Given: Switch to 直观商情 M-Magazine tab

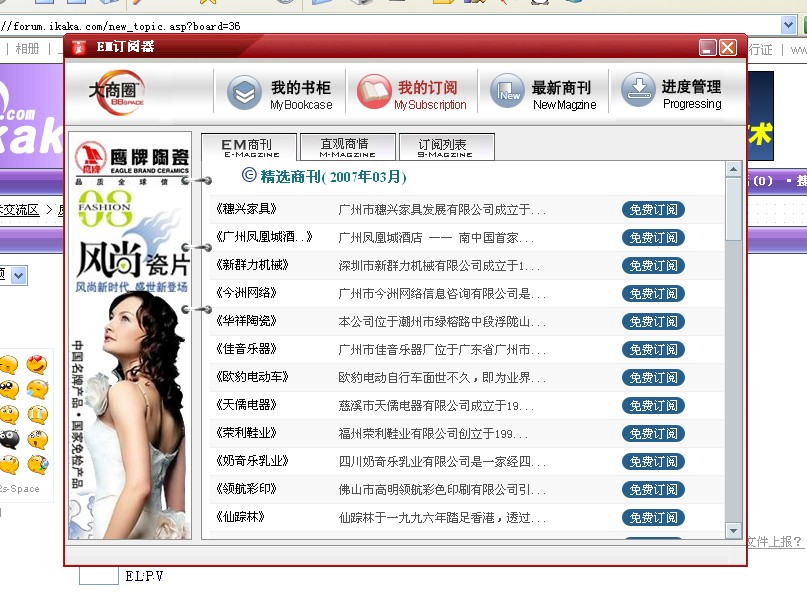Looking at the screenshot, I should coord(347,147).
